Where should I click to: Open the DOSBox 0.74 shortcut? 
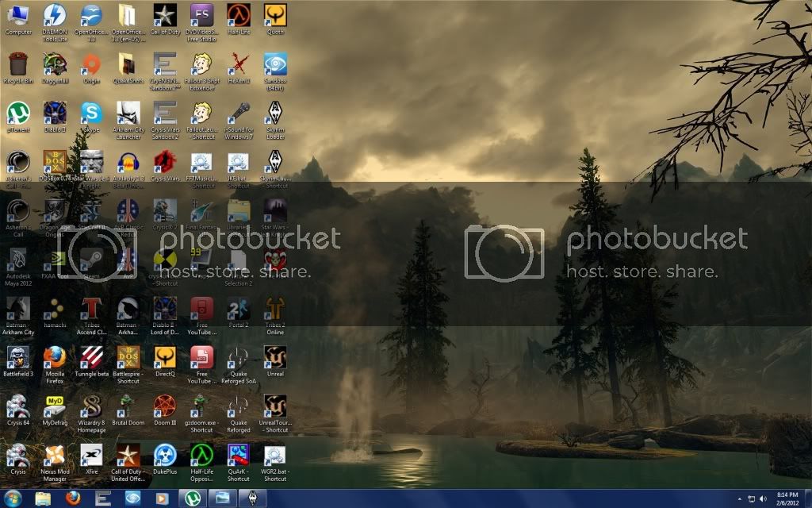click(54, 163)
